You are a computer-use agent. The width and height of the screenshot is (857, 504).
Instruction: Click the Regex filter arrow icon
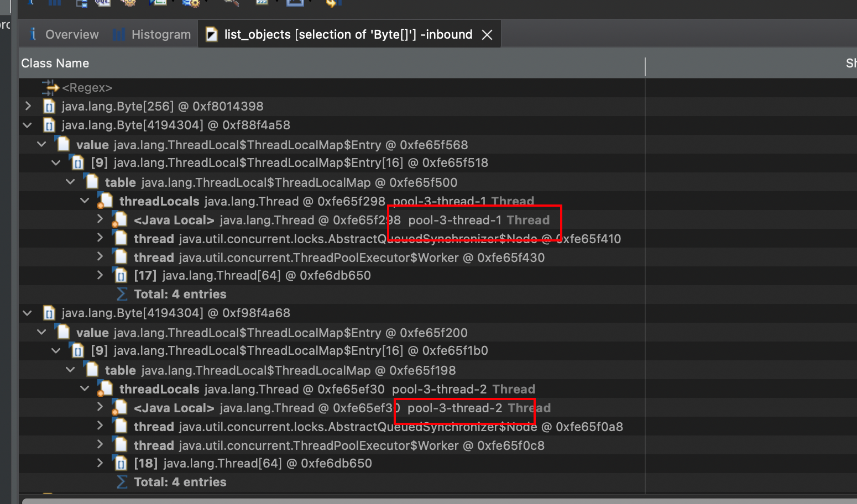pyautogui.click(x=50, y=87)
